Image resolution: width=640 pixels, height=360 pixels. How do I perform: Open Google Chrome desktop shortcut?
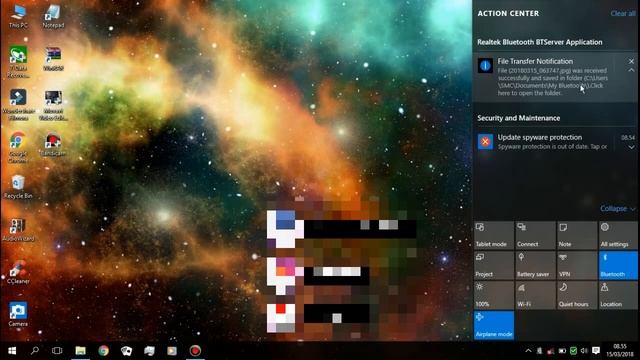pos(18,147)
